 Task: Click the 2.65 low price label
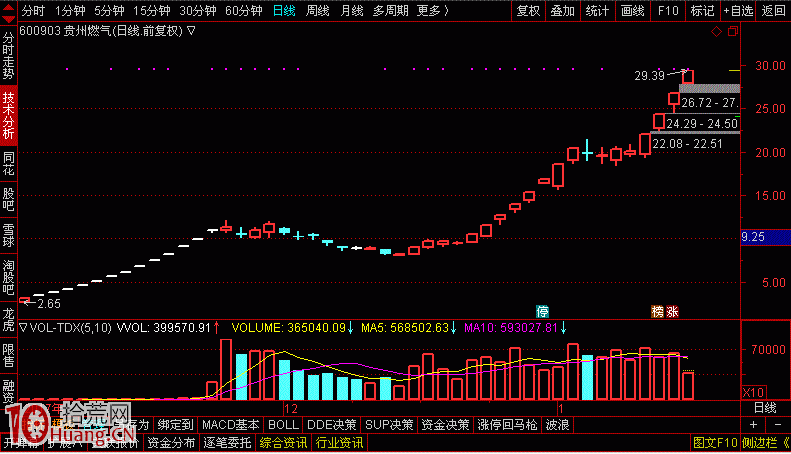49,304
